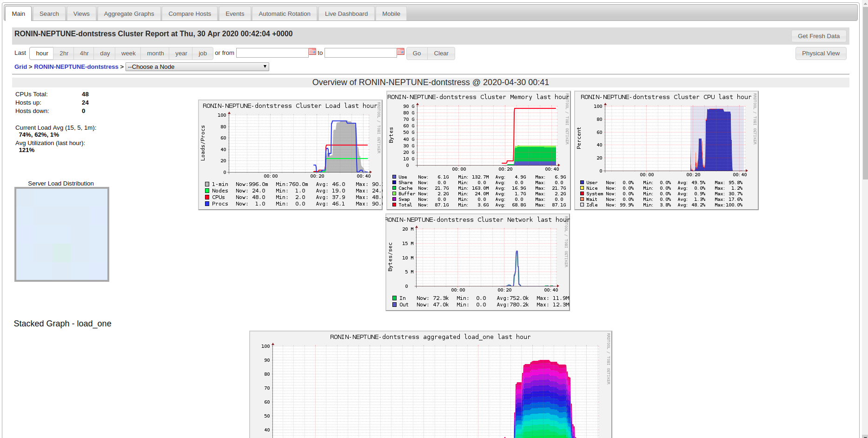Switch to the Aggregate Graphs tab
The height and width of the screenshot is (438, 868).
tap(129, 14)
